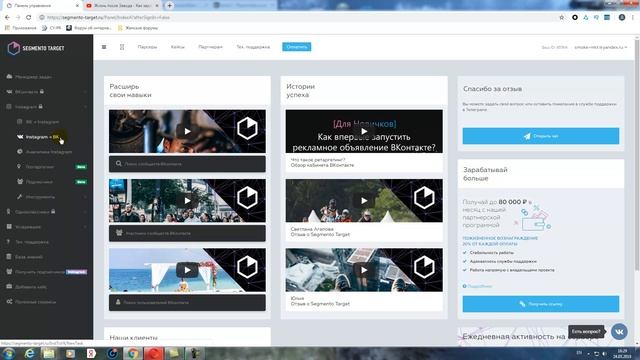Play the Для Новичков ad launch video
Image resolution: width=640 pixels, height=360 pixels.
[364, 131]
